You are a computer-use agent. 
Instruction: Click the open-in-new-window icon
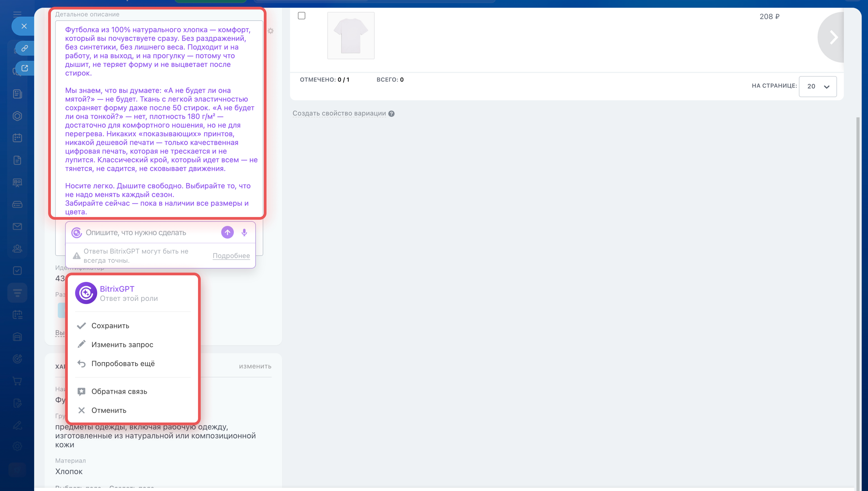tap(25, 68)
